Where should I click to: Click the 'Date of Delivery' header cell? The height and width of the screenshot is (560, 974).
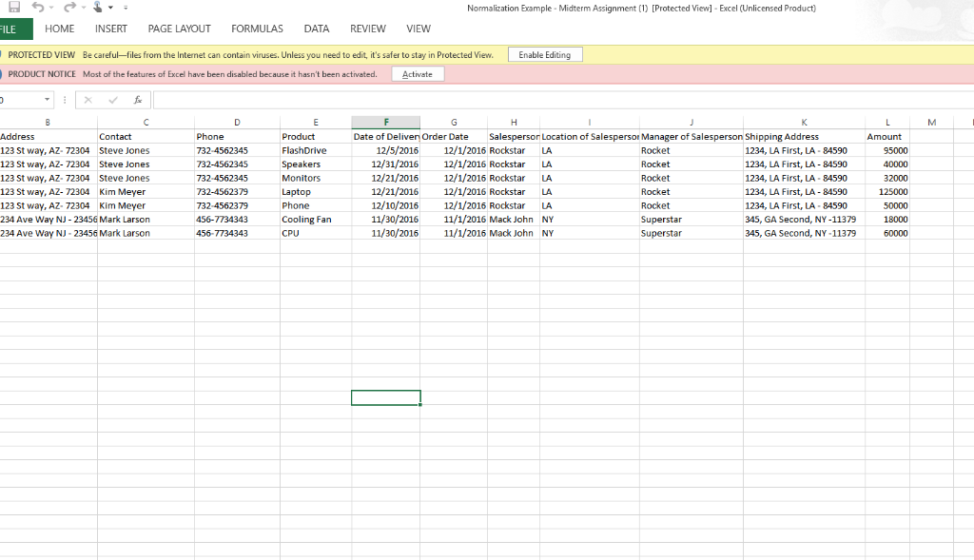click(386, 137)
